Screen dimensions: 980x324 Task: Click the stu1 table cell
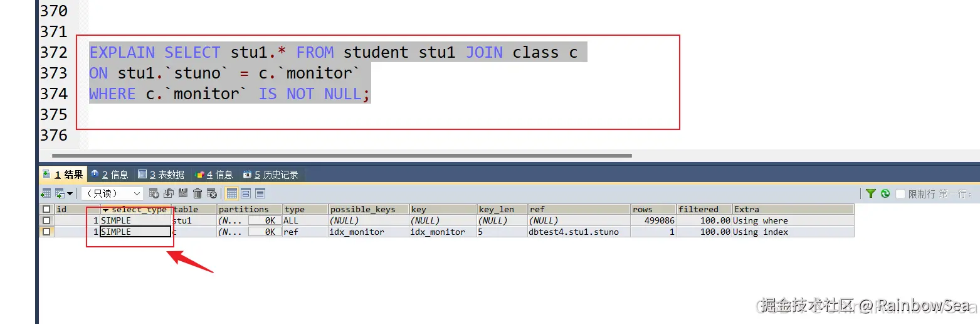pyautogui.click(x=194, y=220)
